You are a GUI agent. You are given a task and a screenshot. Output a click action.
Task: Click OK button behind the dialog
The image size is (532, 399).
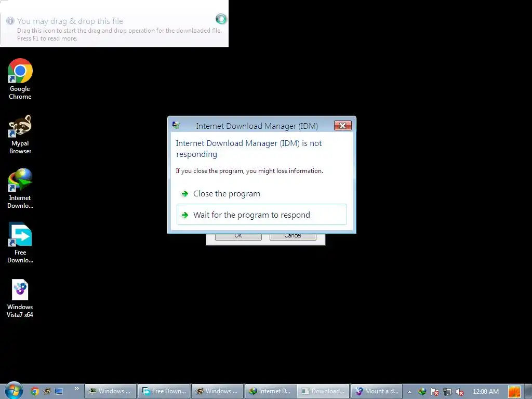click(238, 236)
